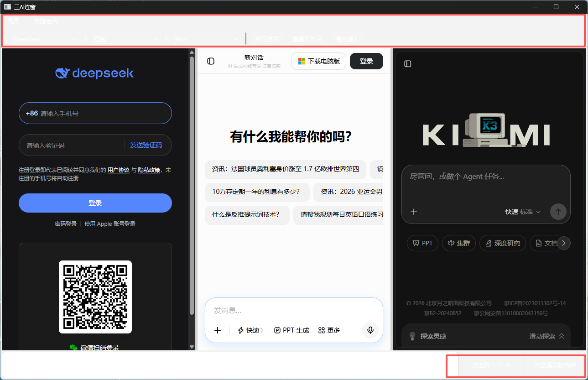
Task: Click © 2026 北京月之暗面科技有限公司 text
Action: point(449,303)
